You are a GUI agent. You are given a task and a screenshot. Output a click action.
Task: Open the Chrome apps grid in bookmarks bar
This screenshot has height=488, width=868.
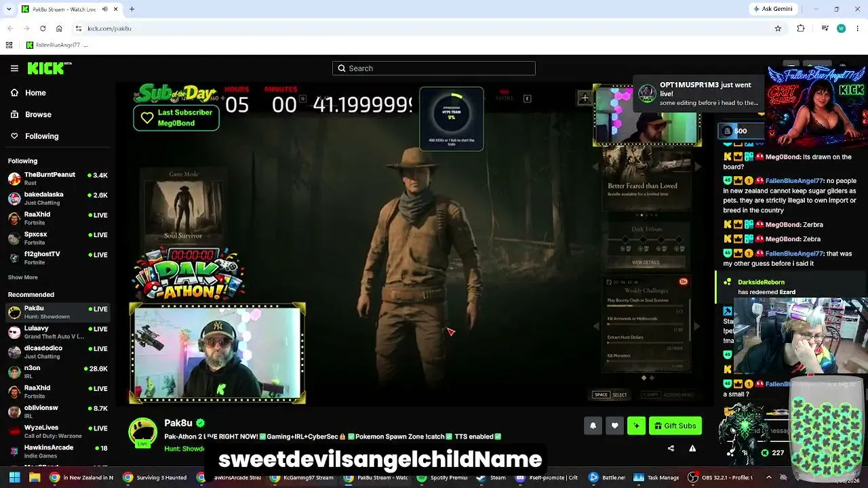9,45
